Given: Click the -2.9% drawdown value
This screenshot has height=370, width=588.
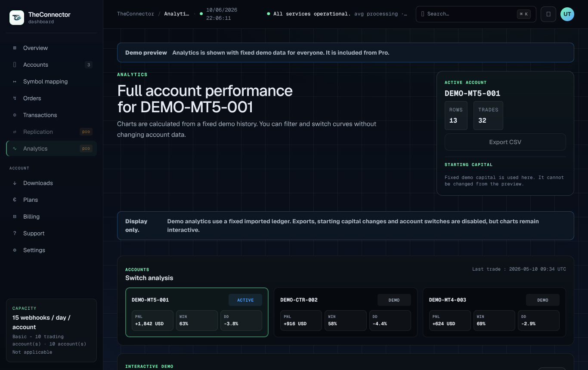Looking at the screenshot, I should pyautogui.click(x=528, y=324).
